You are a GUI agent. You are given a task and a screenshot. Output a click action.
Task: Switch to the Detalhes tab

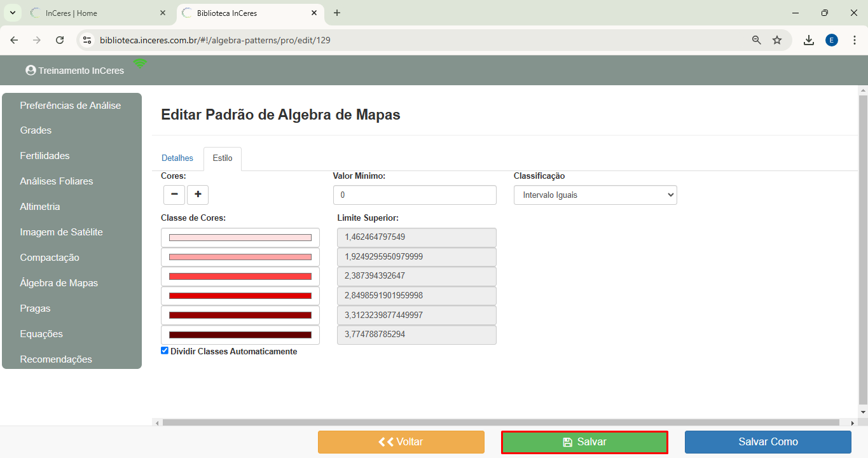[177, 158]
